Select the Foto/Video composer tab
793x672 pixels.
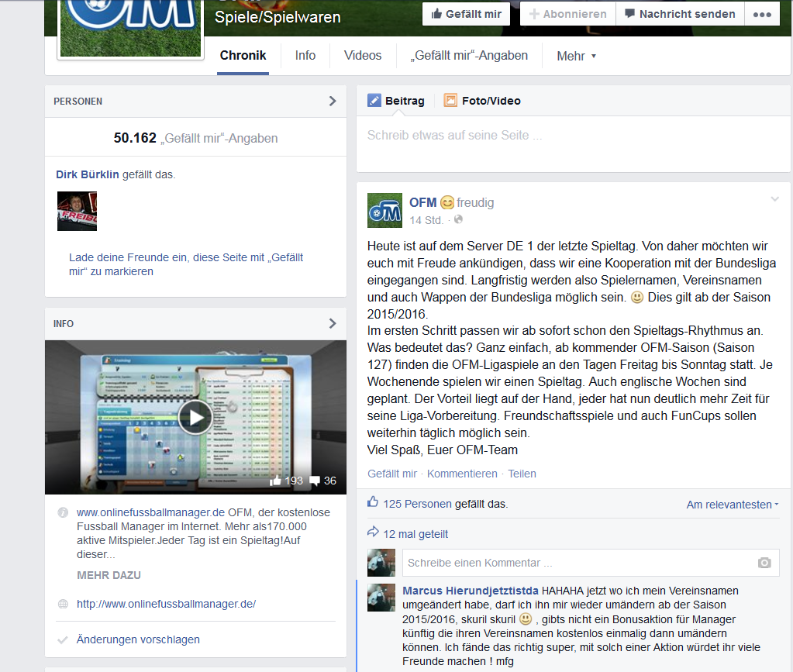point(482,101)
